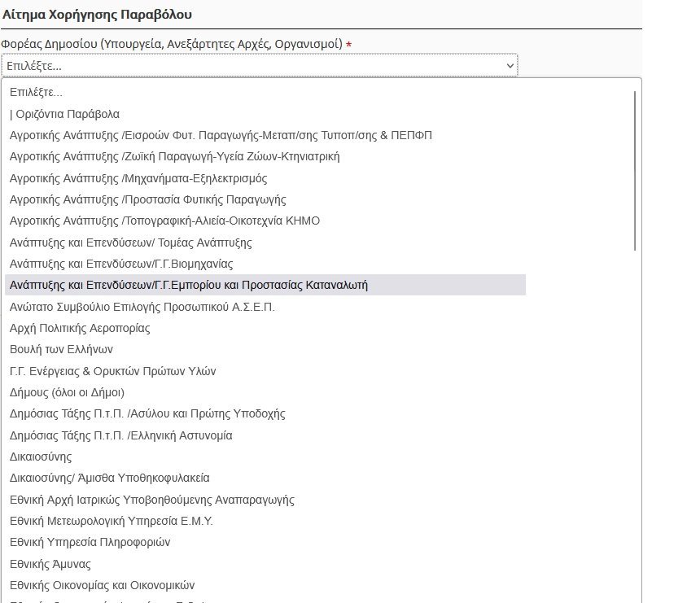700x603 pixels.
Task: Pick Βουλή των Ελλήνων from list
Action: click(61, 349)
